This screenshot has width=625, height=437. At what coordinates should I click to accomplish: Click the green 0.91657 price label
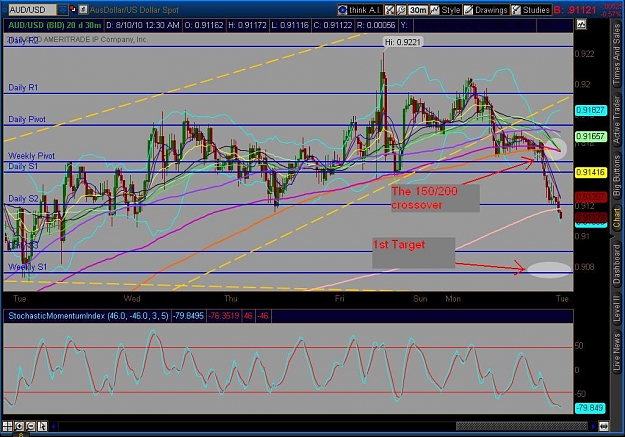tap(591, 136)
